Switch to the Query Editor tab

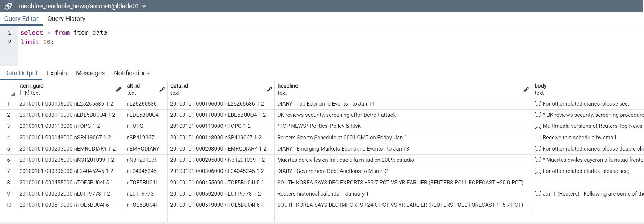pos(21,19)
